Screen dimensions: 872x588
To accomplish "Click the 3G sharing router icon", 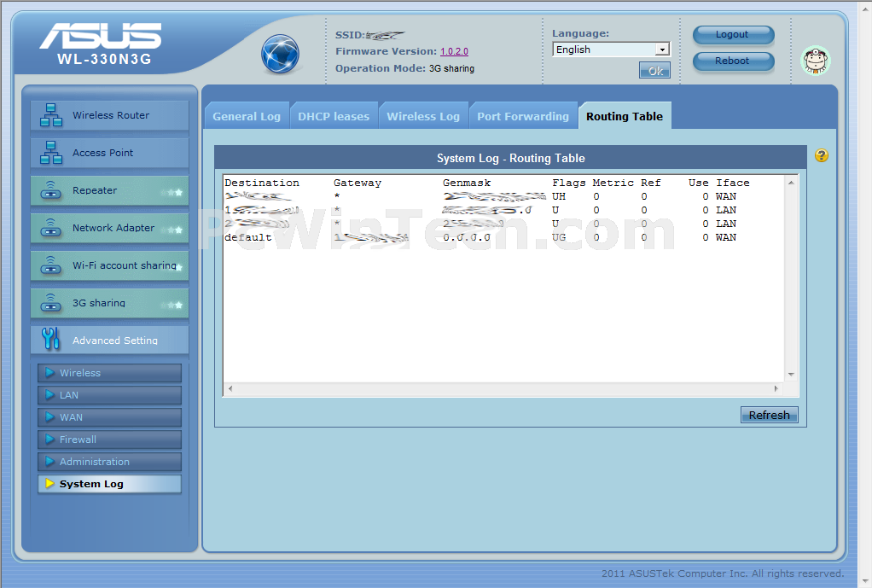I will tap(51, 303).
